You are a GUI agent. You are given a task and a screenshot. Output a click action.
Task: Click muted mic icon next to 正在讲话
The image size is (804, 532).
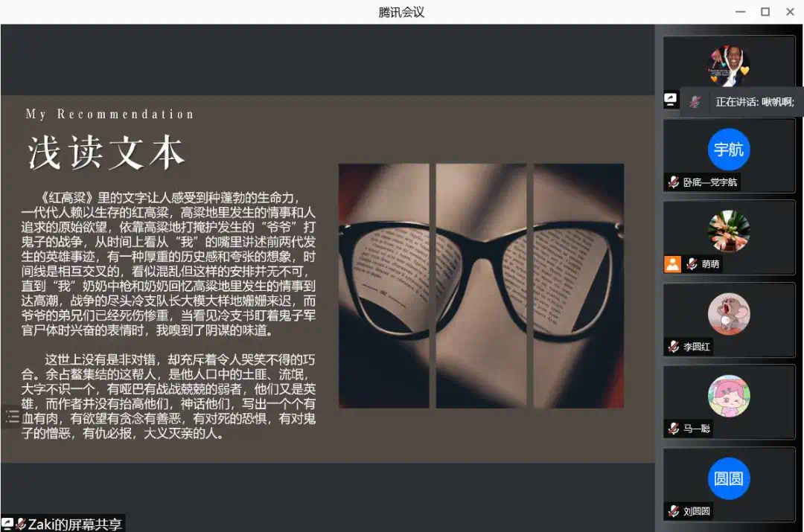tap(695, 102)
